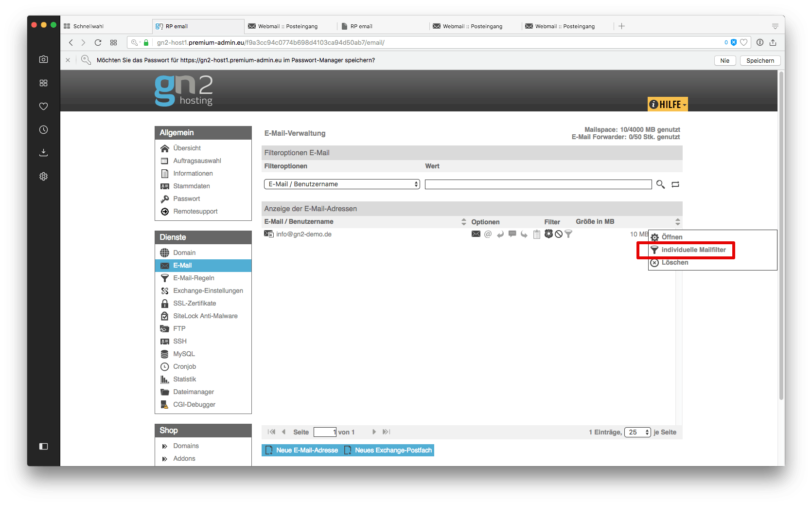Viewport: 812px width, 505px height.
Task: Click the browser forward arrow
Action: tap(84, 42)
